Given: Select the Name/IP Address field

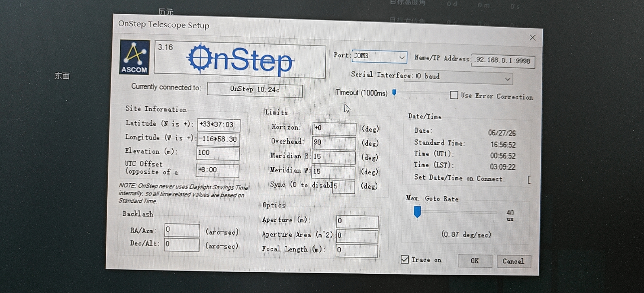Looking at the screenshot, I should coord(503,61).
